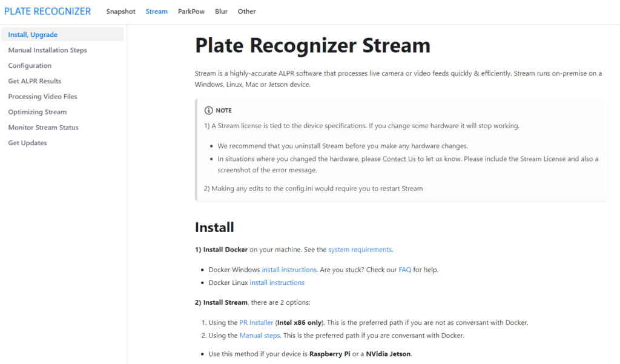
Task: Click the info icon beside NOTE
Action: (208, 111)
